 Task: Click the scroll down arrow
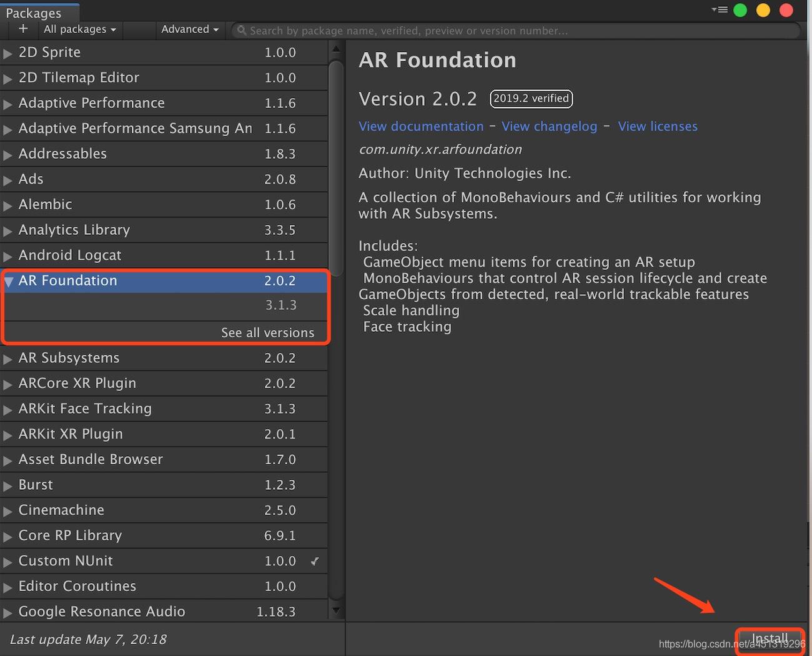pyautogui.click(x=336, y=610)
